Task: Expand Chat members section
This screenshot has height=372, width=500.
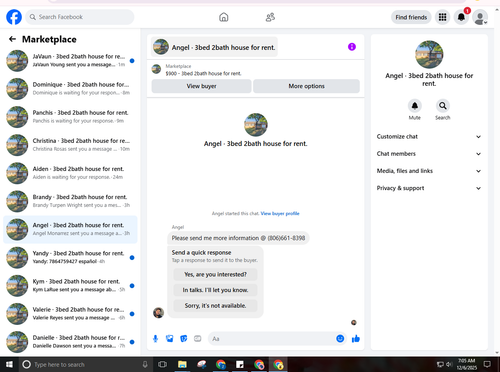Action: [x=429, y=154]
